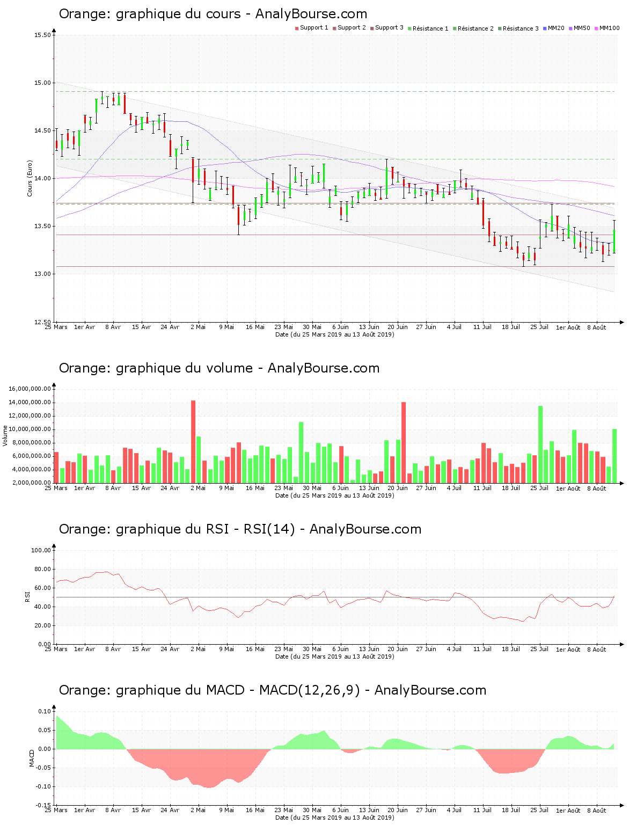Click the 0.10 MACD axis value
This screenshot has width=644, height=832.
(44, 712)
